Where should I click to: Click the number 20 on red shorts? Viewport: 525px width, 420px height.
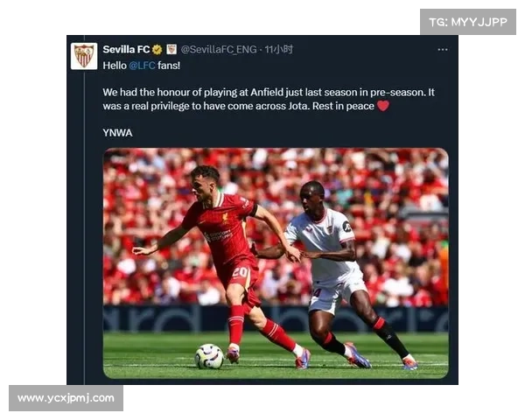coord(240,272)
